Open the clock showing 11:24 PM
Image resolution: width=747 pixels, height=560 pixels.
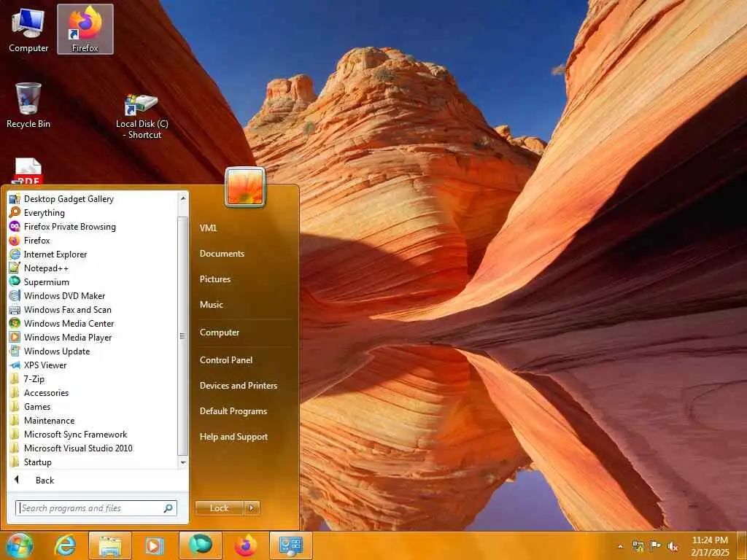pyautogui.click(x=710, y=546)
